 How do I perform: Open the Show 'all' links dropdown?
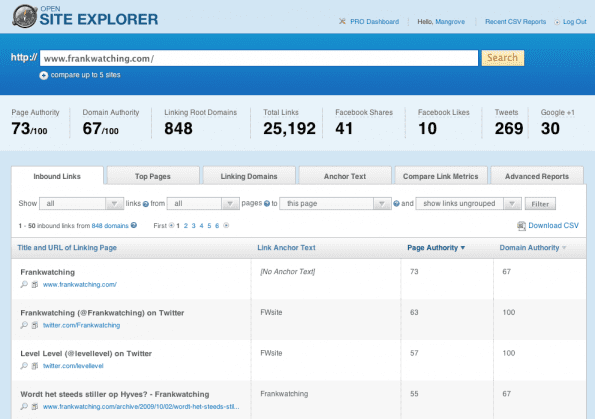pyautogui.click(x=82, y=204)
